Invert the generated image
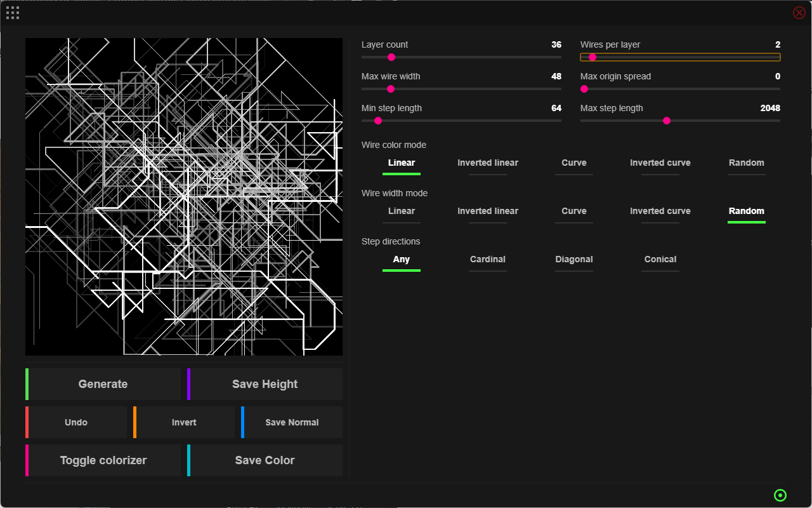This screenshot has width=812, height=508. [x=184, y=422]
